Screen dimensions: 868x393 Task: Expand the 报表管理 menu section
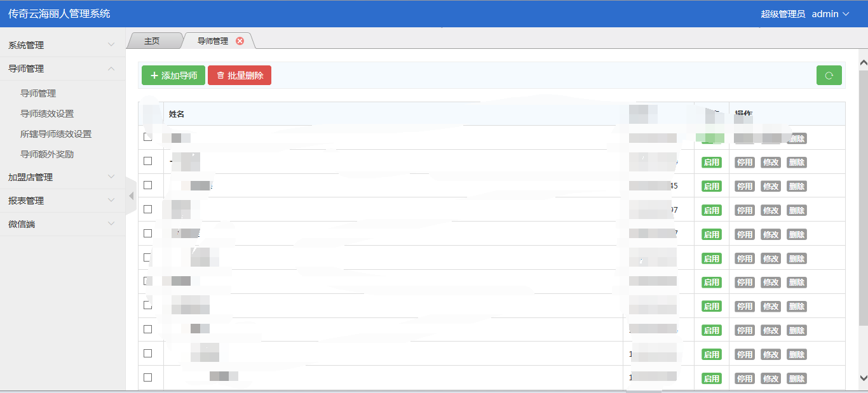point(62,201)
